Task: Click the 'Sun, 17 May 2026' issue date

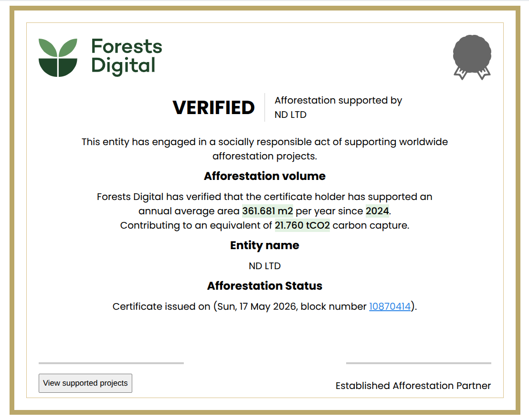Action: 257,306
